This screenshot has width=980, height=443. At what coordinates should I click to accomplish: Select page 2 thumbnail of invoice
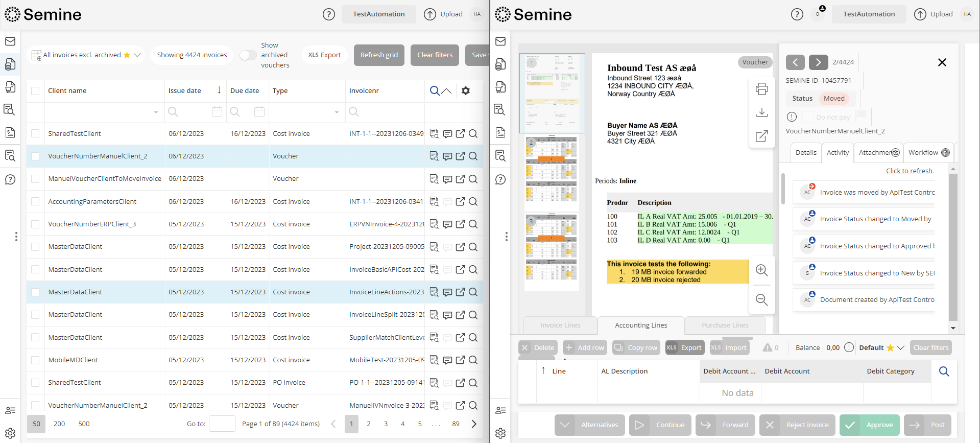tap(552, 173)
